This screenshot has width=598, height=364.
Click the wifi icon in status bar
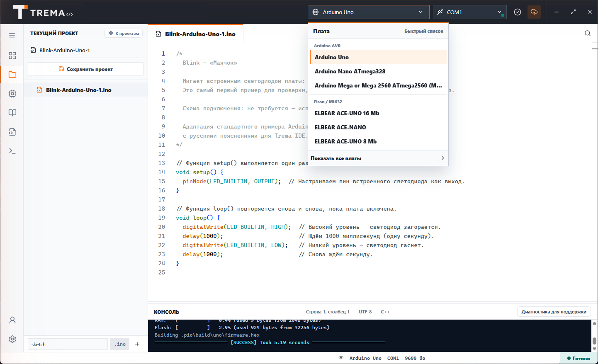[341, 358]
